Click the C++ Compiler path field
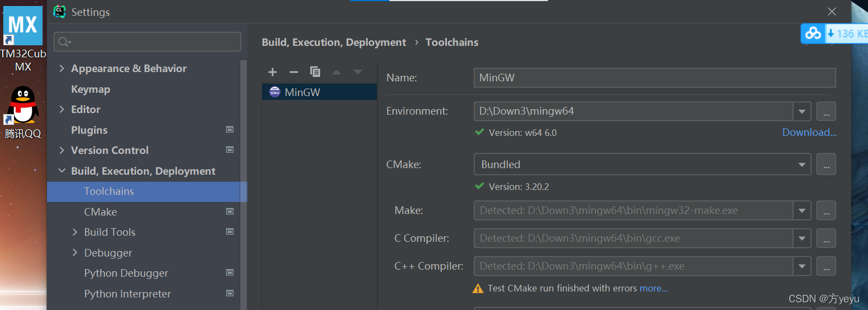Screen dimensions: 868x310 point(634,266)
